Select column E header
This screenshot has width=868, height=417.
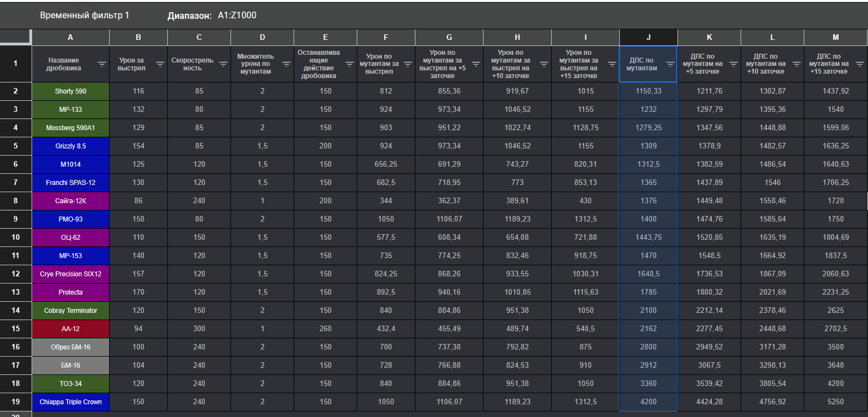tap(325, 38)
